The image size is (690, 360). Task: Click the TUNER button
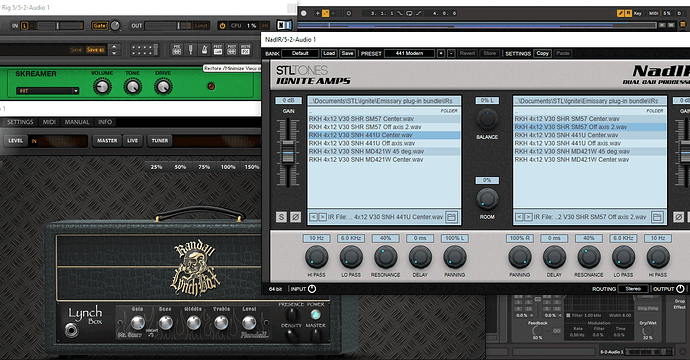point(160,140)
